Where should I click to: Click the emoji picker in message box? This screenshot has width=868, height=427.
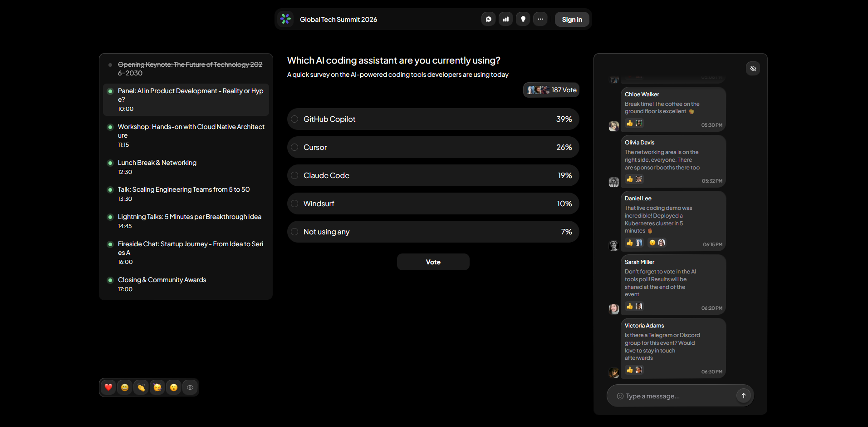pos(620,396)
